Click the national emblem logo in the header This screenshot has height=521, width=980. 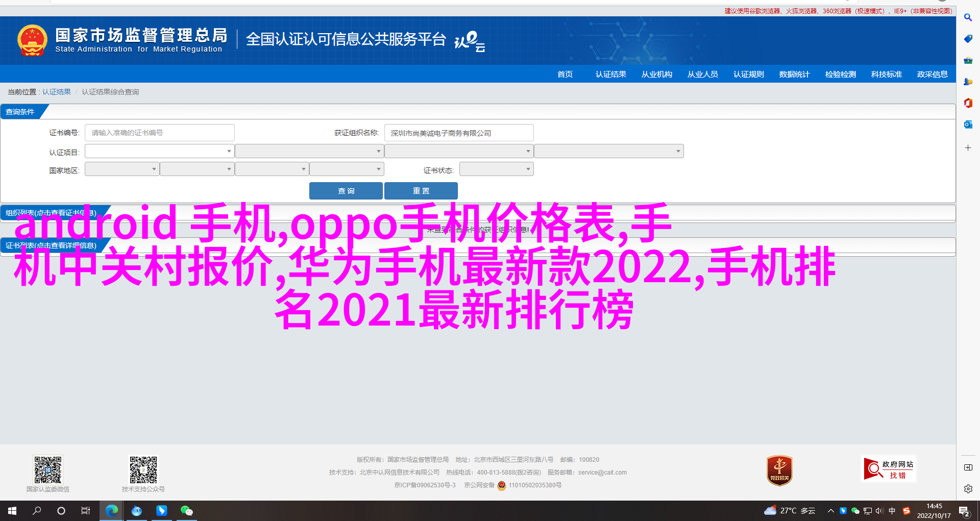(x=32, y=40)
